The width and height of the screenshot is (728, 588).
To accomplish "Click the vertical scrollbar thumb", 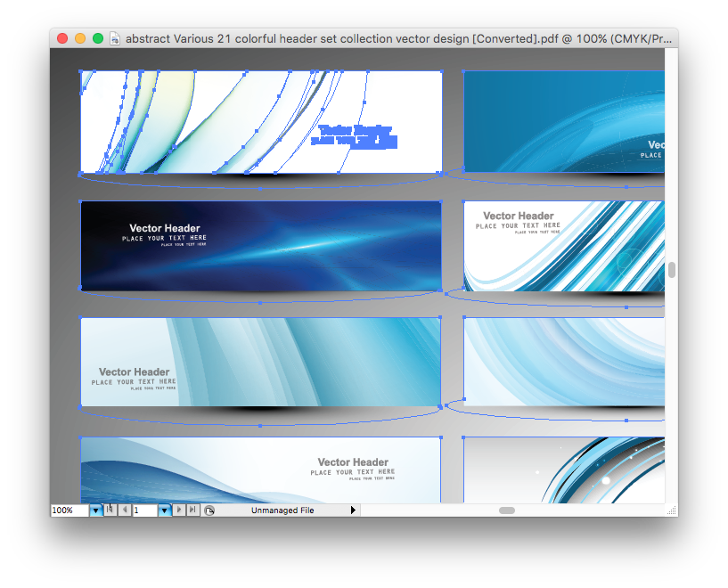I will tap(671, 270).
